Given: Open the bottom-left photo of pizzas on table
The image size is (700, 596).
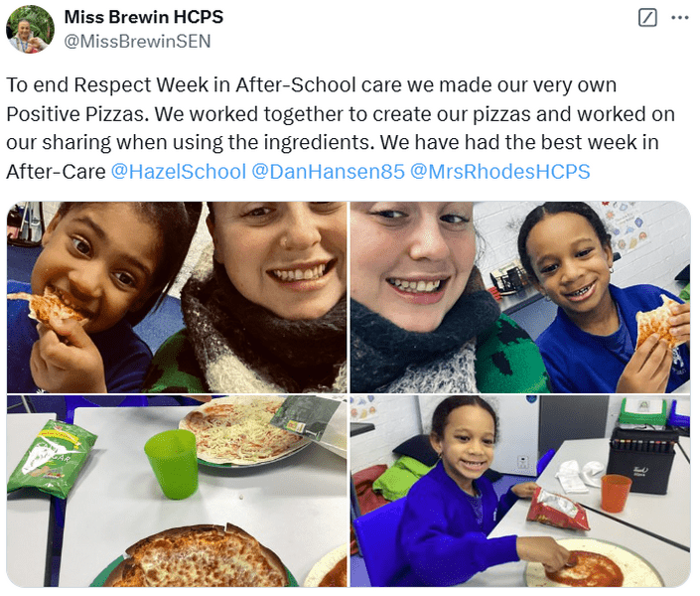Looking at the screenshot, I should click(x=177, y=491).
